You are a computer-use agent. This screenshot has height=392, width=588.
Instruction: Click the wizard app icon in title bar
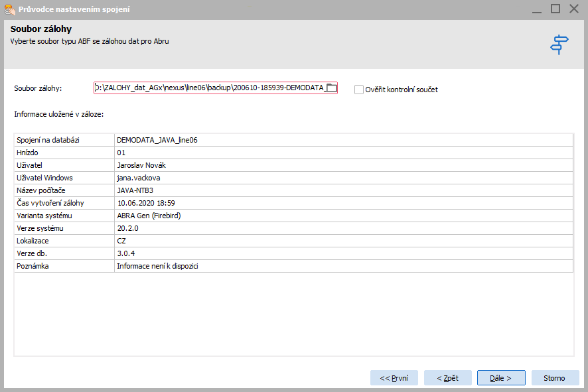click(x=9, y=9)
